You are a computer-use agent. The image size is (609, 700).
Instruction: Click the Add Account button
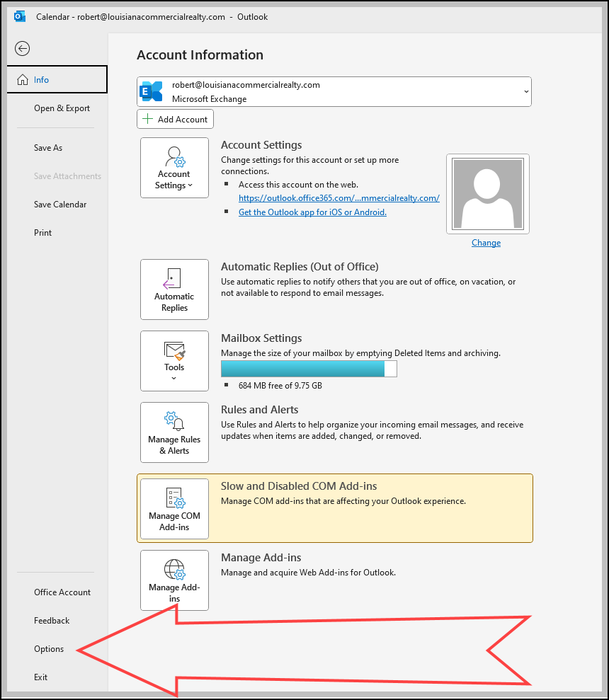[x=175, y=119]
